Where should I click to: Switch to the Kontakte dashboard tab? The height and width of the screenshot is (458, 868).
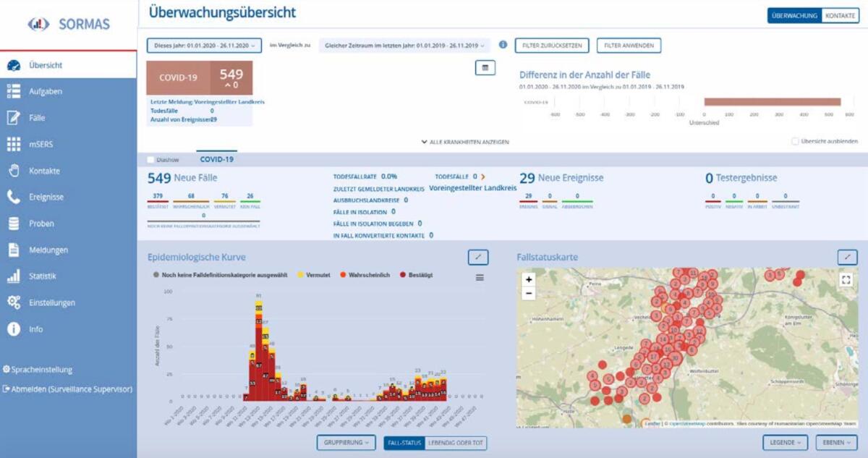(x=841, y=15)
